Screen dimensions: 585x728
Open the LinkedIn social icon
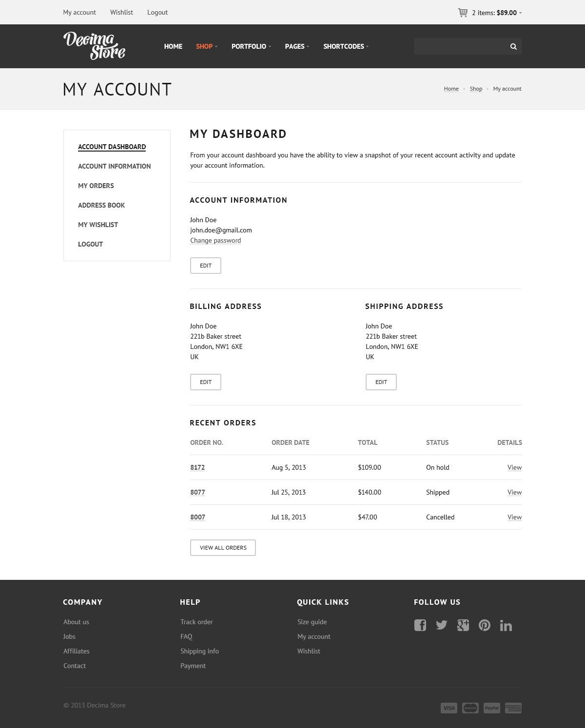(x=506, y=626)
